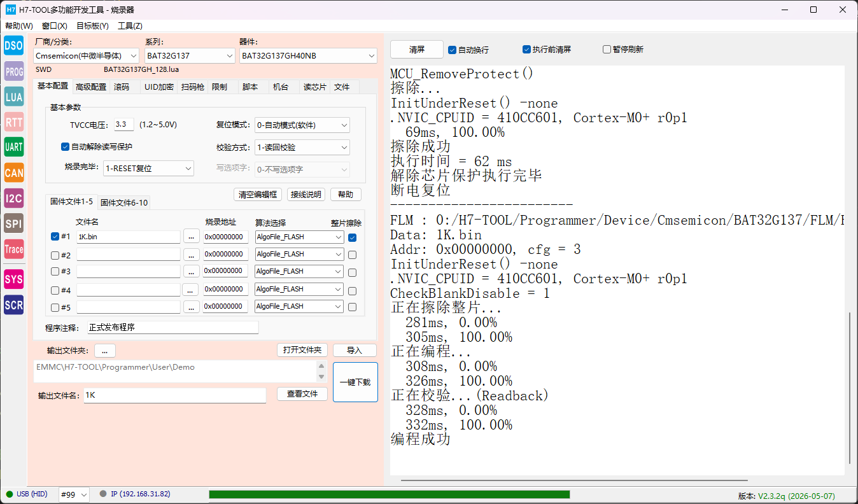Toggle 整片擦除 checkbox for file #1
The image size is (858, 504).
coord(353,237)
